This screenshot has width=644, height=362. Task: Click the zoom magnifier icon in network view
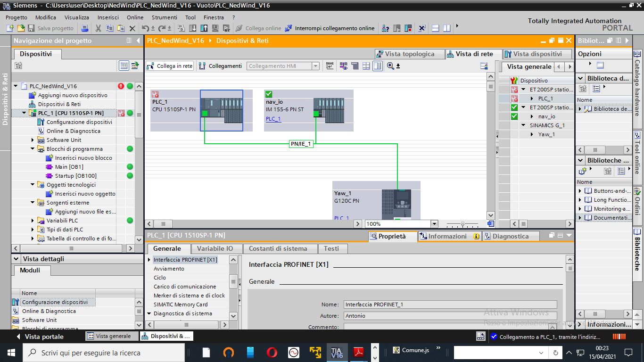pyautogui.click(x=390, y=66)
